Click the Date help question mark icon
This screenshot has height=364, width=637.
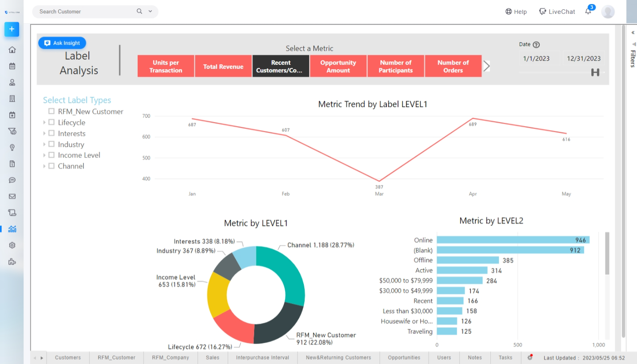536,44
